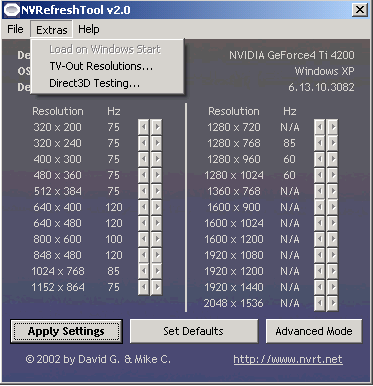Lower refresh rate for 1600 x 1200
The width and height of the screenshot is (373, 386).
320,239
